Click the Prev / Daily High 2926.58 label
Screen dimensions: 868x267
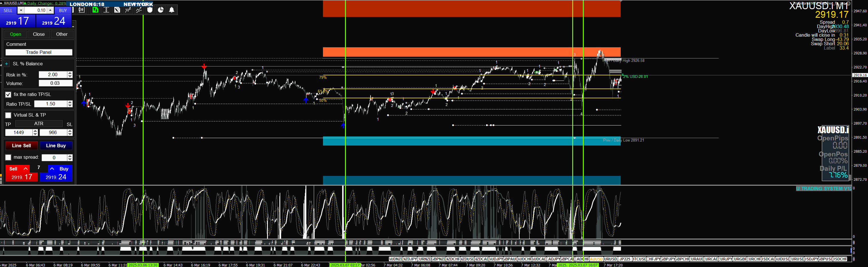pyautogui.click(x=623, y=61)
